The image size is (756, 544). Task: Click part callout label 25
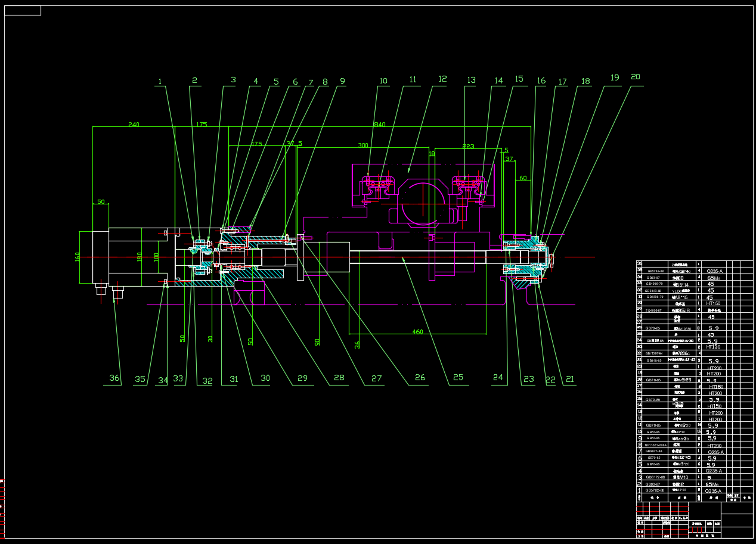click(457, 378)
